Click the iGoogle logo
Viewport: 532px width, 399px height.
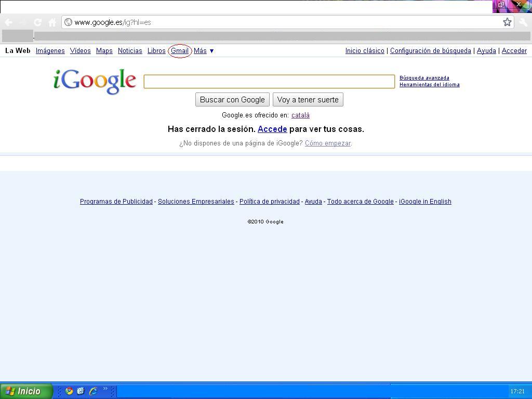[95, 82]
